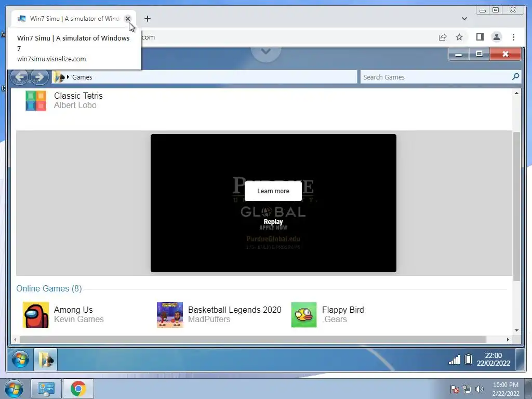Viewport: 532px width, 399px height.
Task: Click the vertical scrollbar down arrow
Action: coord(516,330)
